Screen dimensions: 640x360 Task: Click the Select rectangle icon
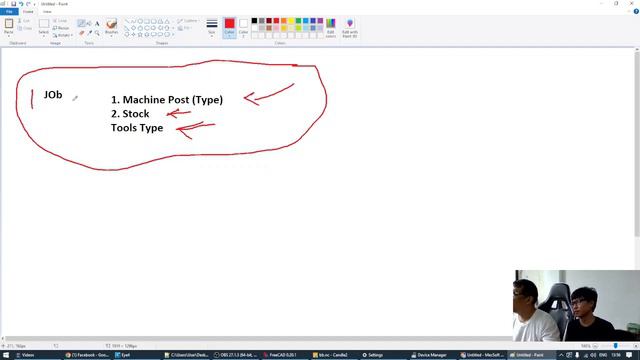tap(44, 23)
